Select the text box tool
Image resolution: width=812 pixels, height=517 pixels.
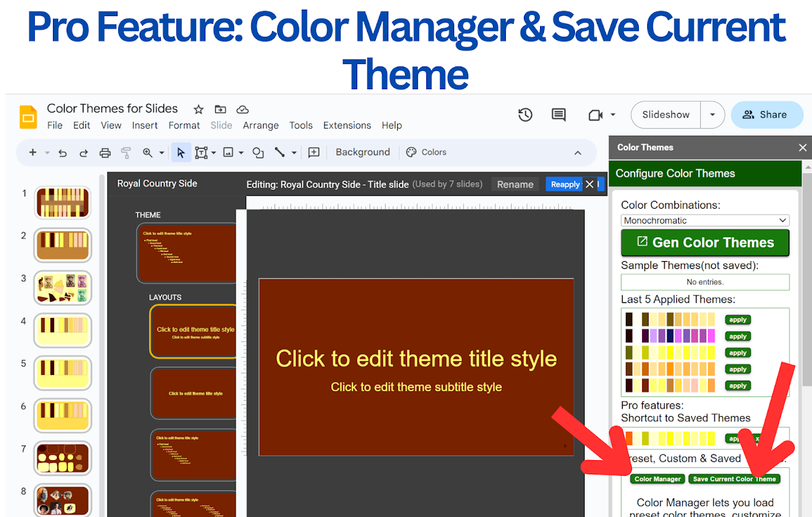pyautogui.click(x=201, y=153)
